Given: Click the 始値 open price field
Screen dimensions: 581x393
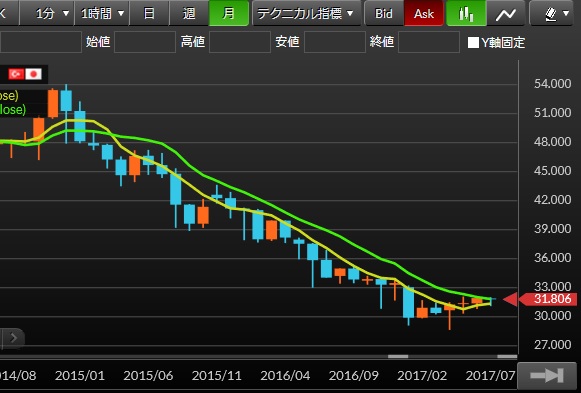Looking at the screenshot, I should click(145, 42).
